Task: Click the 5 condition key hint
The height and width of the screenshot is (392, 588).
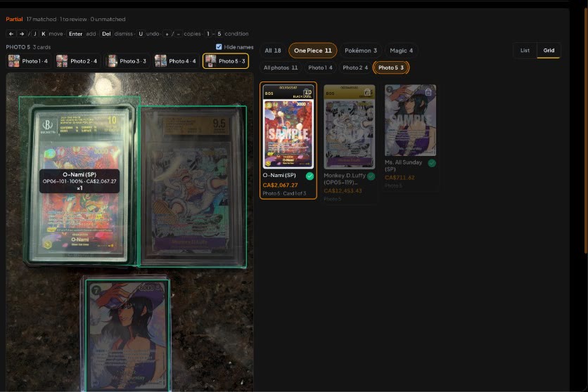Action: click(219, 34)
